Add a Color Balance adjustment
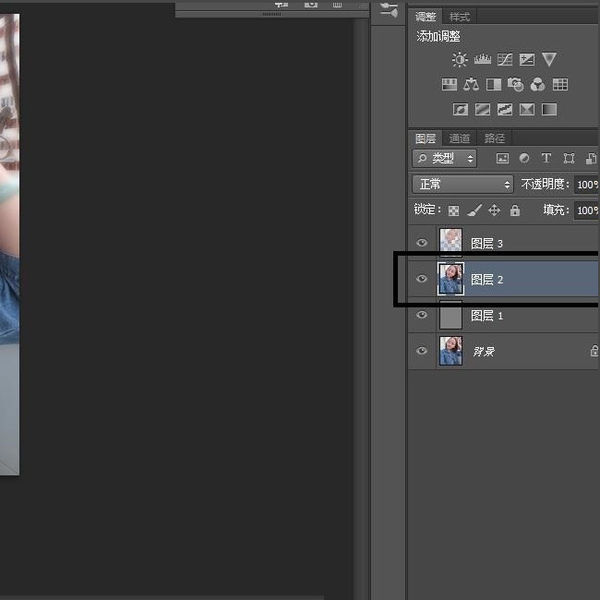 coord(471,85)
